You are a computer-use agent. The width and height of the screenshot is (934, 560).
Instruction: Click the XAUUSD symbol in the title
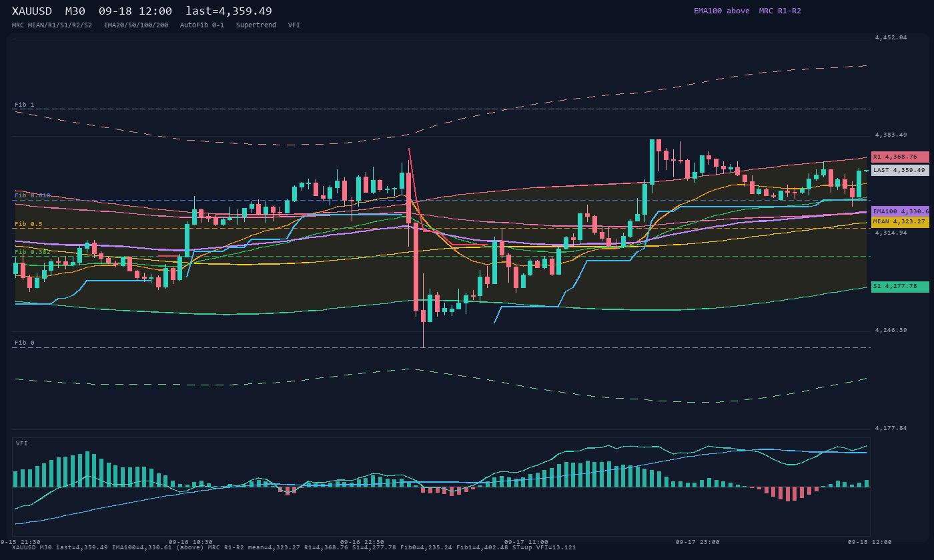(31, 11)
